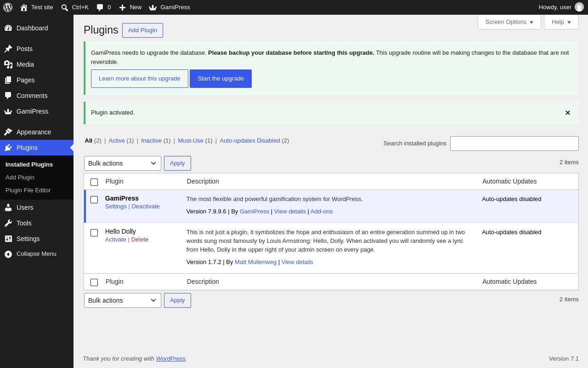This screenshot has width=588, height=368.
Task: Open GamiPress author link in description
Action: (254, 212)
